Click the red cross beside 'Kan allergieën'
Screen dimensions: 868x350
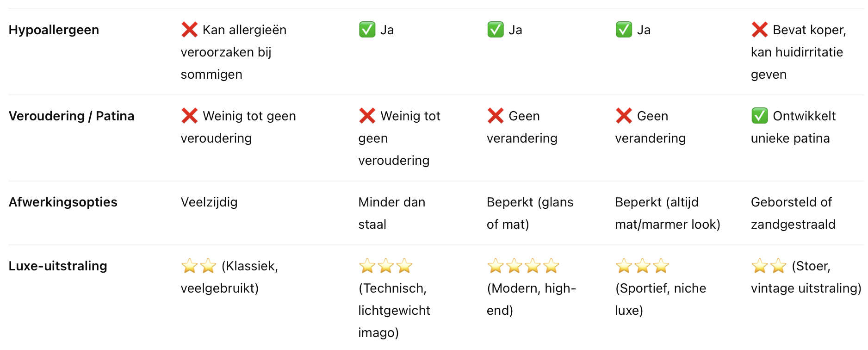tap(190, 30)
